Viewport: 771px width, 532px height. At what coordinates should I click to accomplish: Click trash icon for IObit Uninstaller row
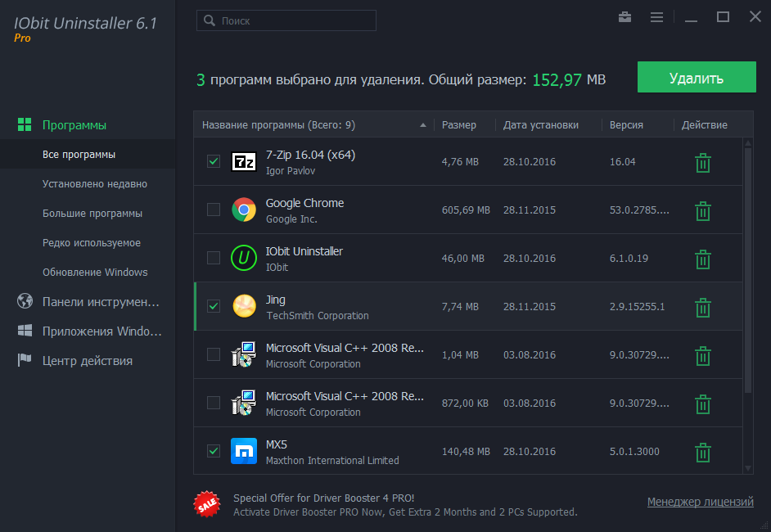[x=702, y=259]
